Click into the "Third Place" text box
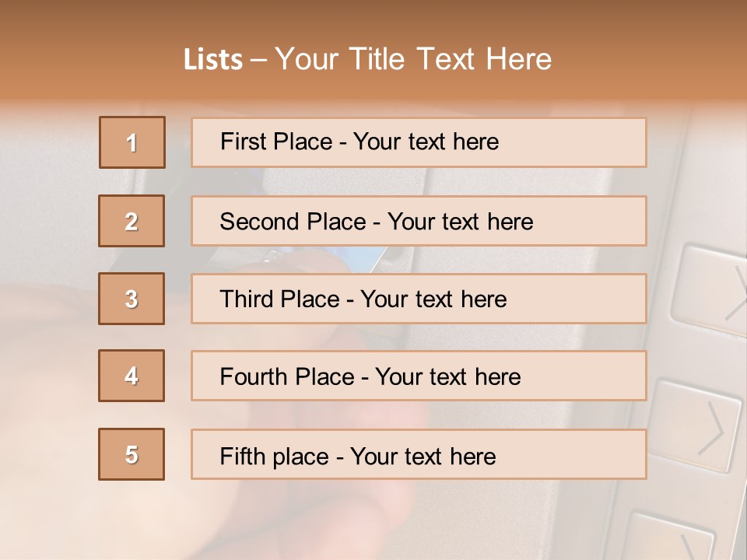Screen dimensions: 747x560 coord(419,299)
